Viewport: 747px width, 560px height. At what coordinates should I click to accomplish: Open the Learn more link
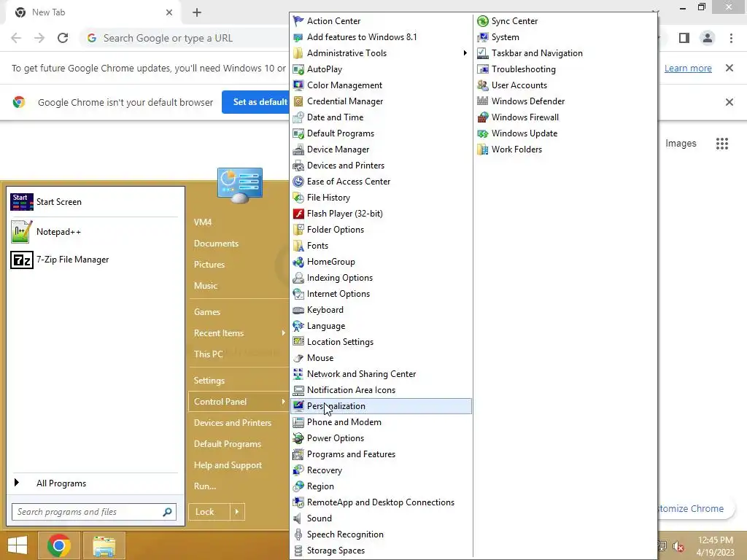click(x=688, y=68)
